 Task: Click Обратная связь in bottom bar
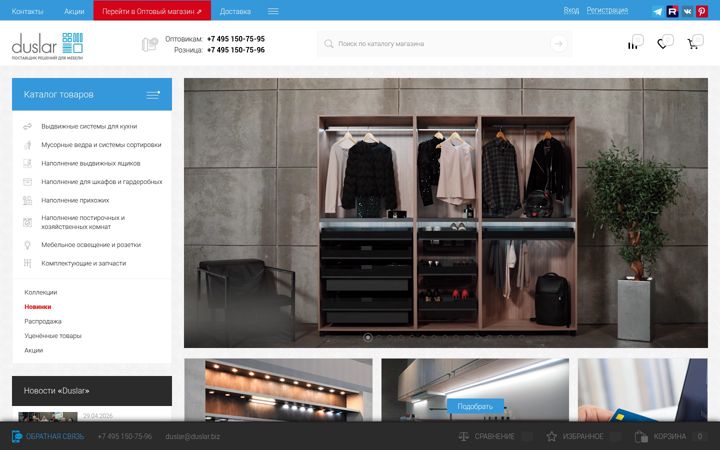pyautogui.click(x=55, y=436)
